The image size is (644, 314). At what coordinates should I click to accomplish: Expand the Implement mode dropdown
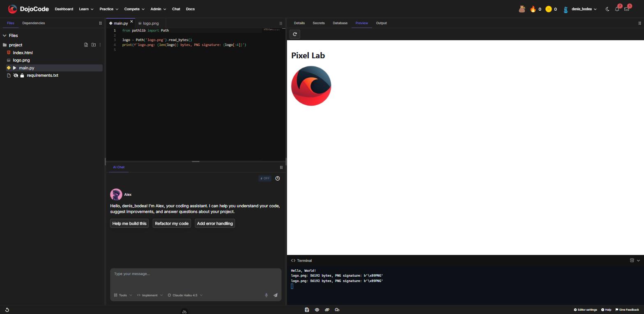click(x=150, y=295)
